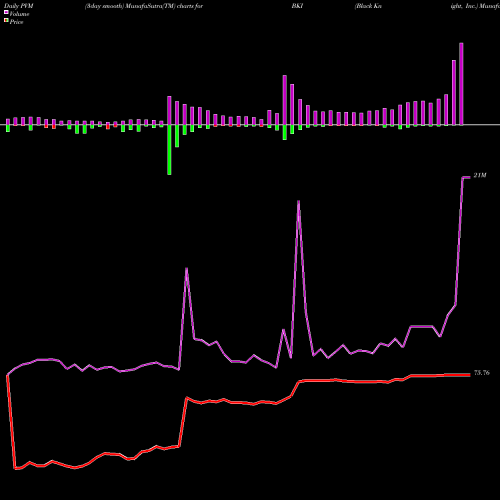Click the highest peak of the magenta volume line

pos(466,178)
